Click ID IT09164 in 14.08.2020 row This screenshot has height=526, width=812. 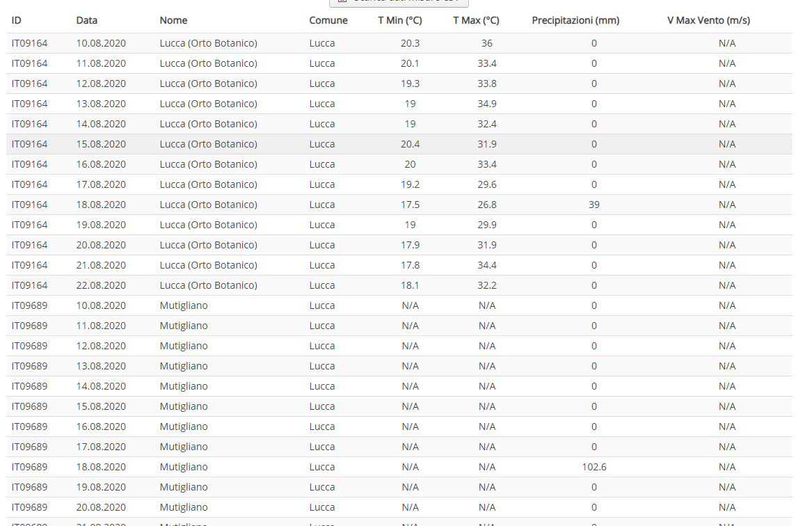[x=29, y=124]
